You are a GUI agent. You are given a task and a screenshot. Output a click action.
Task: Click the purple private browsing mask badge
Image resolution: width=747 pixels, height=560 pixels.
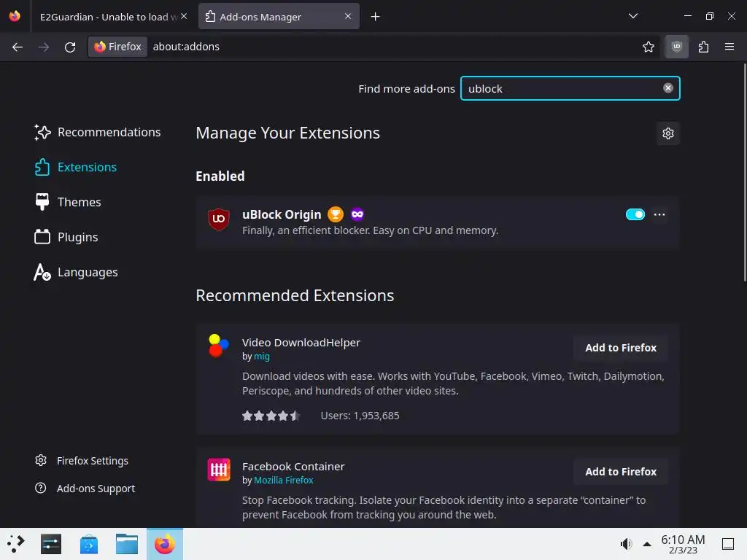tap(357, 214)
